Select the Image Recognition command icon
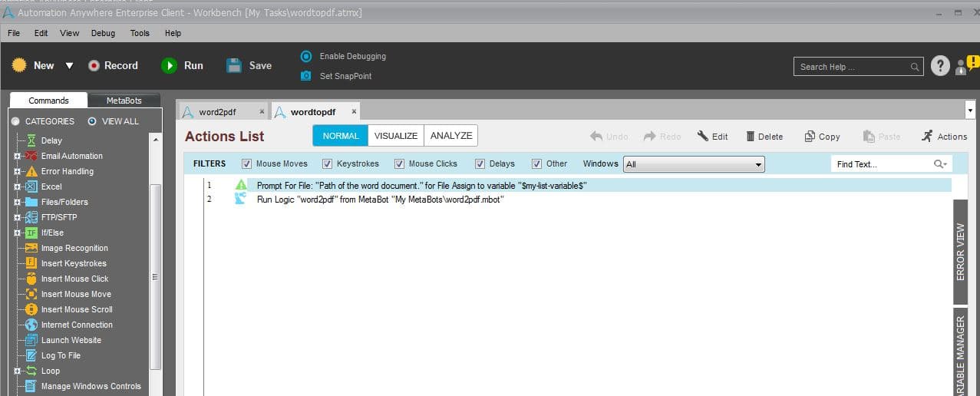Screen dimensions: 980x396 [31, 248]
